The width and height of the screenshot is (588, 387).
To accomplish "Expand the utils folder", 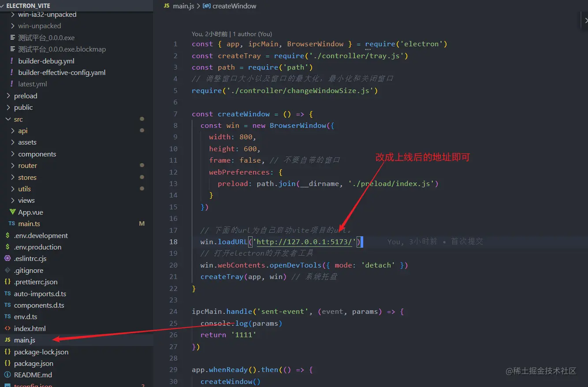I will coord(12,189).
